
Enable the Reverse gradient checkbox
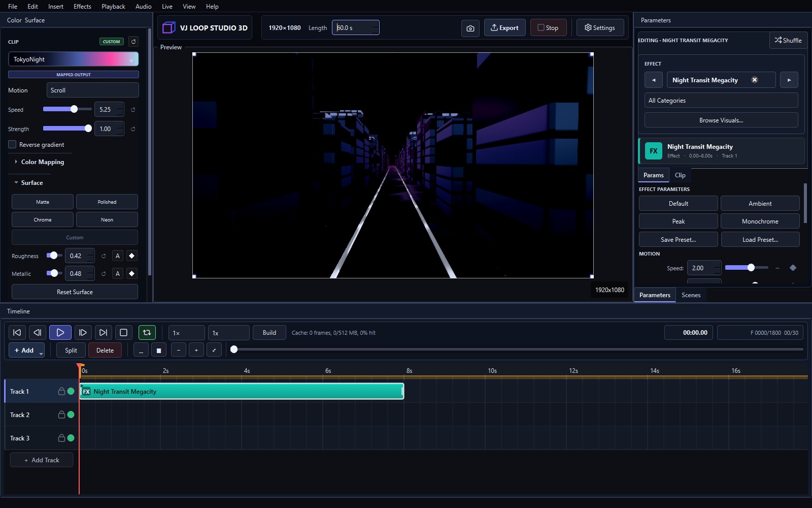pos(12,144)
